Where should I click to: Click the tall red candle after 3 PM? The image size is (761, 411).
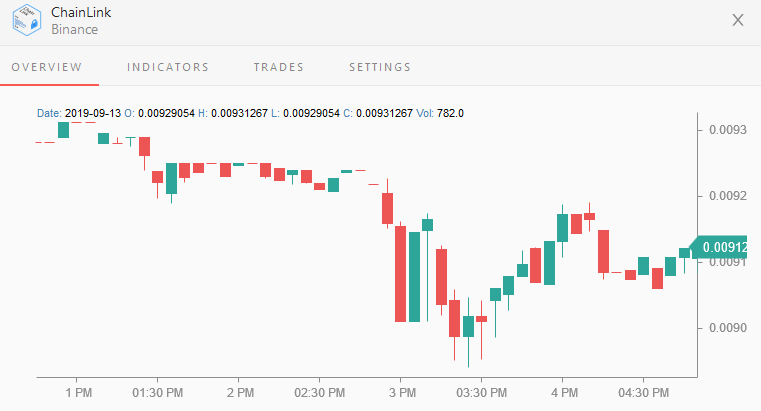click(400, 274)
